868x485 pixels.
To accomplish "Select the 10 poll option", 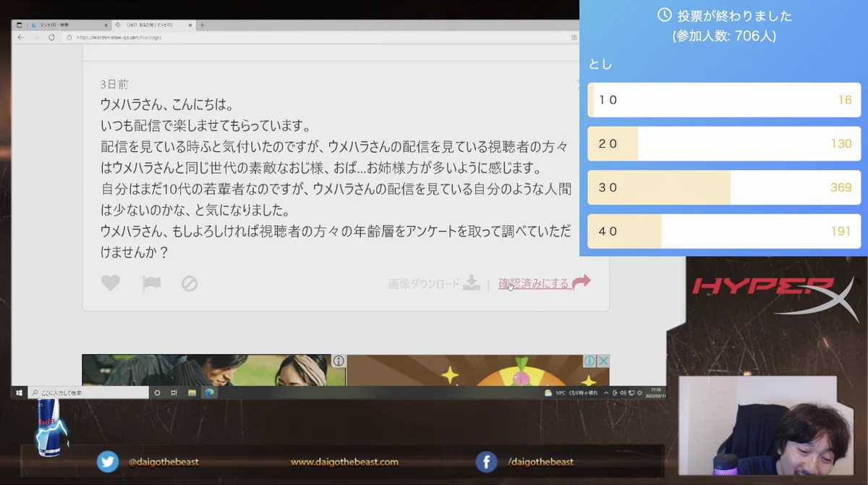I will (x=723, y=100).
